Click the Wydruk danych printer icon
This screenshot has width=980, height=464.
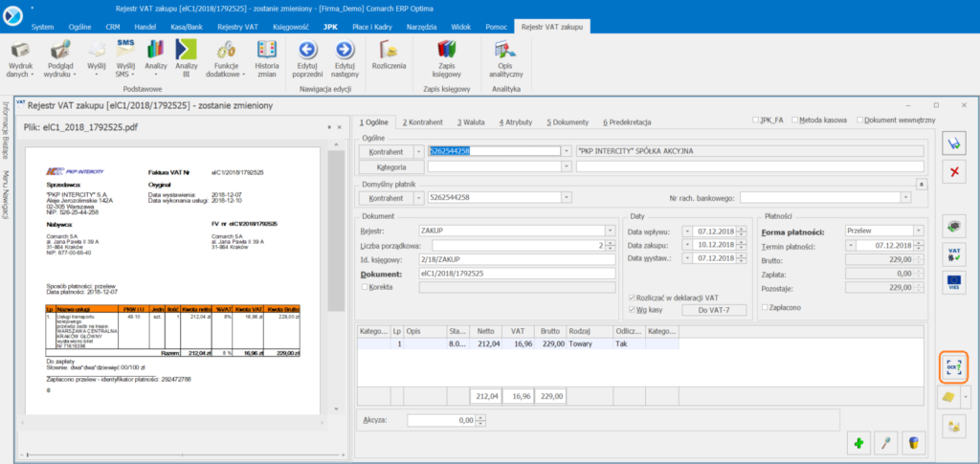pyautogui.click(x=20, y=50)
